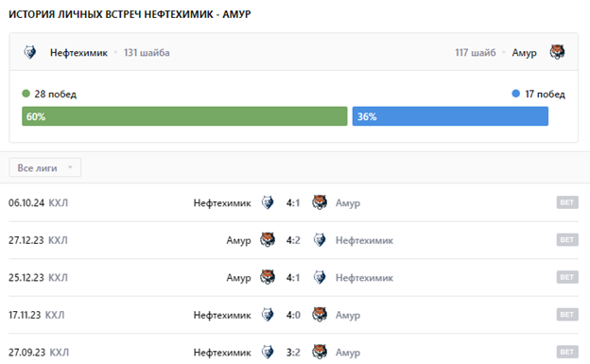This screenshot has height=364, width=590.
Task: Click the Нефтехимик team name in header
Action: pyautogui.click(x=78, y=53)
